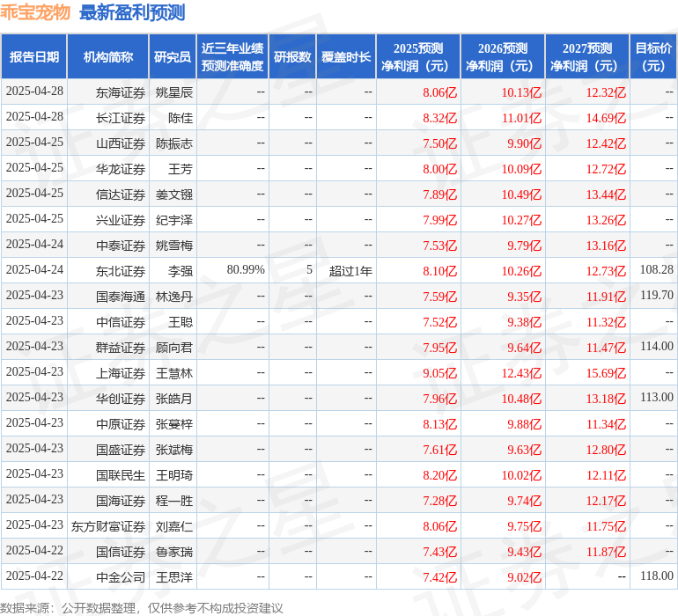
Task: Click the 研报数 column header
Action: pyautogui.click(x=292, y=56)
